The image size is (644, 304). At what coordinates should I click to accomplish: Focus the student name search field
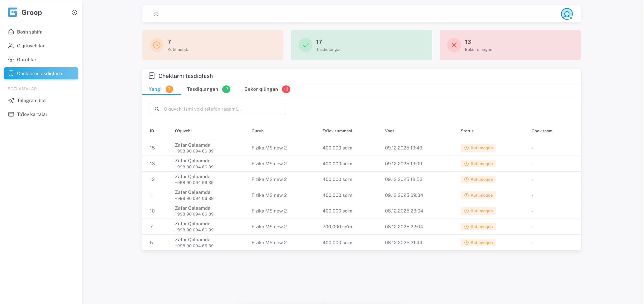(x=222, y=109)
